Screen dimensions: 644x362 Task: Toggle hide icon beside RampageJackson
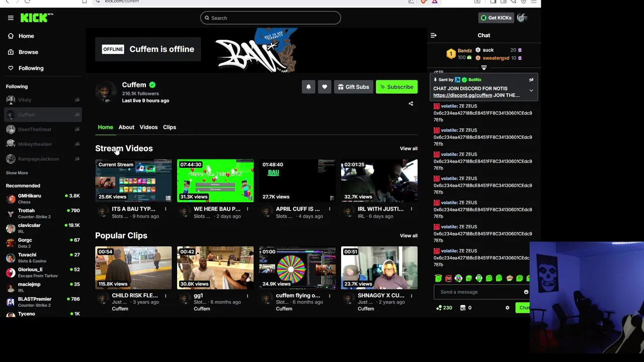click(x=77, y=159)
